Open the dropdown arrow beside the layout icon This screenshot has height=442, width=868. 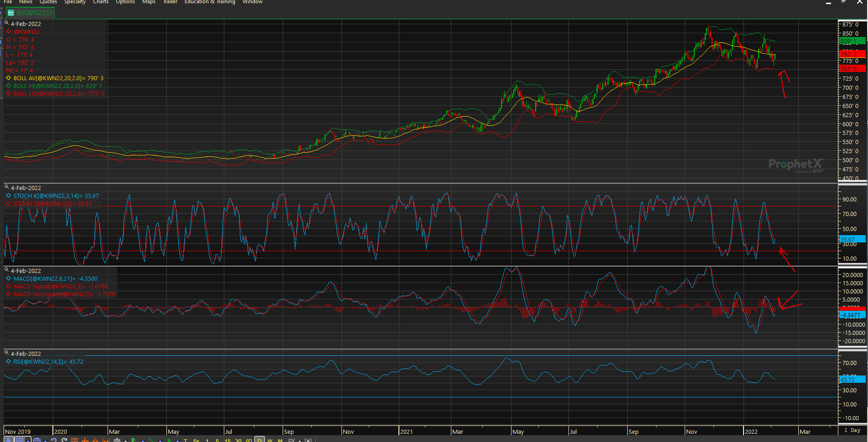(28, 440)
